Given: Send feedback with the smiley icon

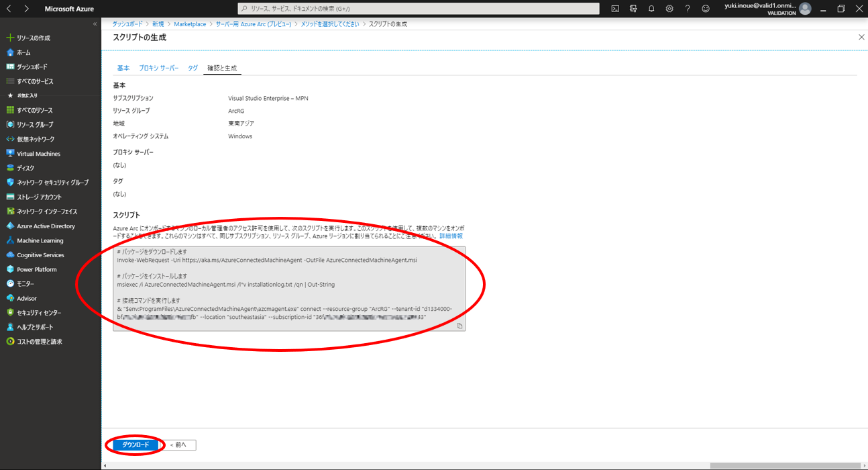Looking at the screenshot, I should pyautogui.click(x=706, y=9).
